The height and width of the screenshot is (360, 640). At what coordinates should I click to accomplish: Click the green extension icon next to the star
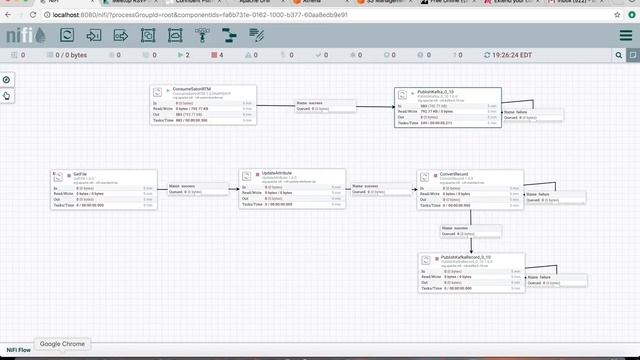(632, 15)
